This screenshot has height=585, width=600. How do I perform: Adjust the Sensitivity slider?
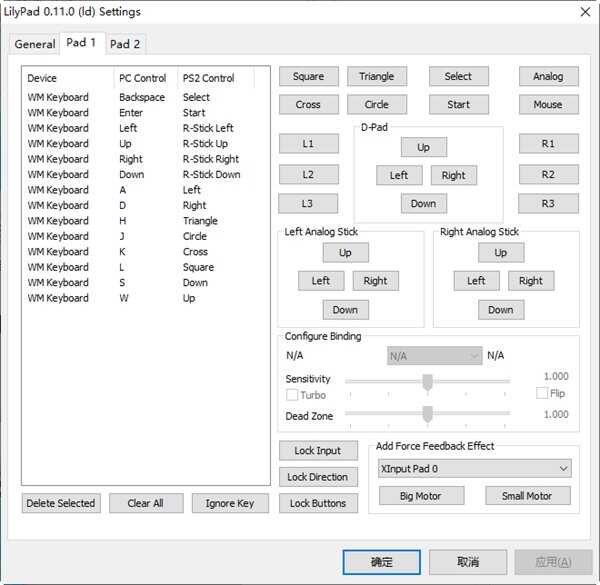(427, 381)
